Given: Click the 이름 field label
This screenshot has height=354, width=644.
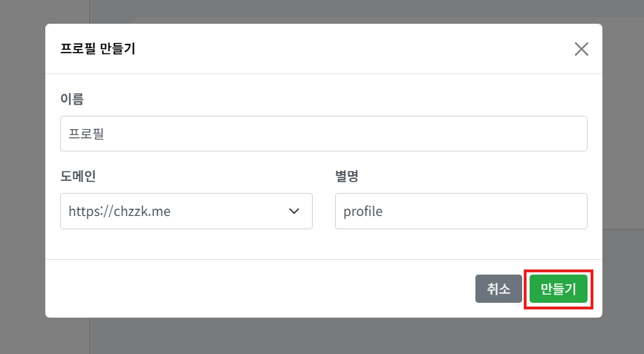Looking at the screenshot, I should point(72,98).
